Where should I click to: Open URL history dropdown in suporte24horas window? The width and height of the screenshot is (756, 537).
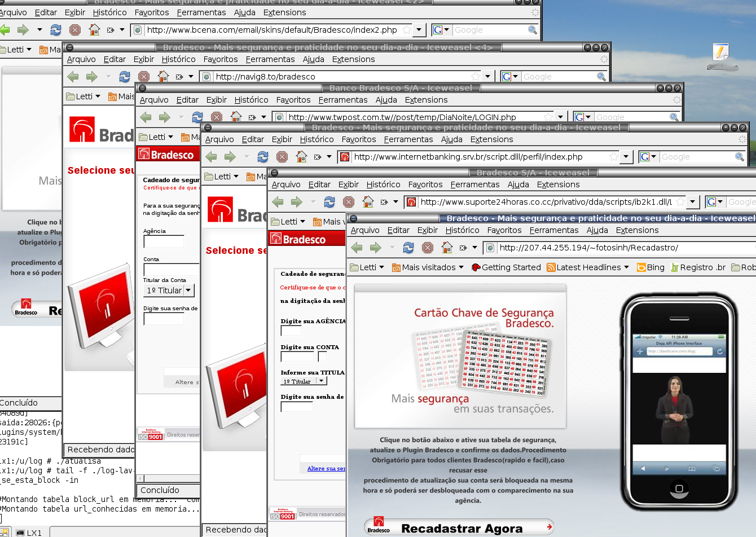click(x=692, y=202)
